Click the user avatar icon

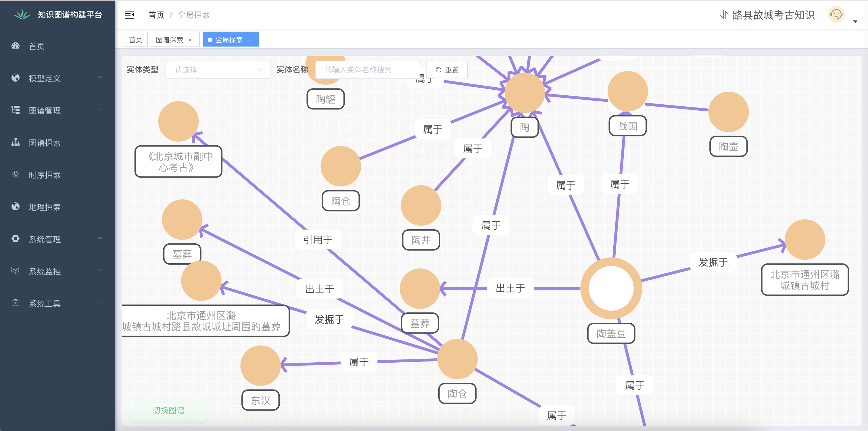(x=836, y=14)
